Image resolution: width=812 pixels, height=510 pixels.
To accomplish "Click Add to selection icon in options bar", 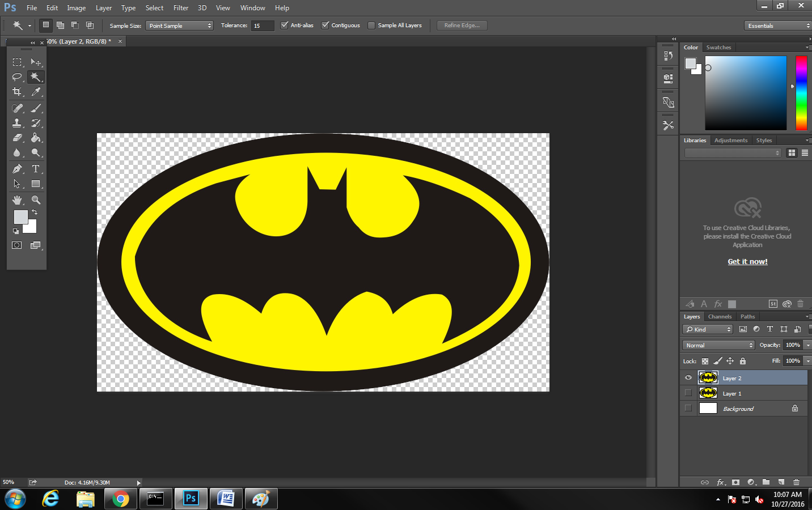I will (x=60, y=25).
